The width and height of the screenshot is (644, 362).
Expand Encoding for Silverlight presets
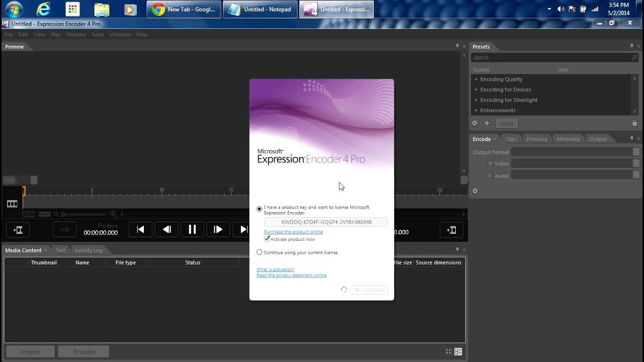476,100
